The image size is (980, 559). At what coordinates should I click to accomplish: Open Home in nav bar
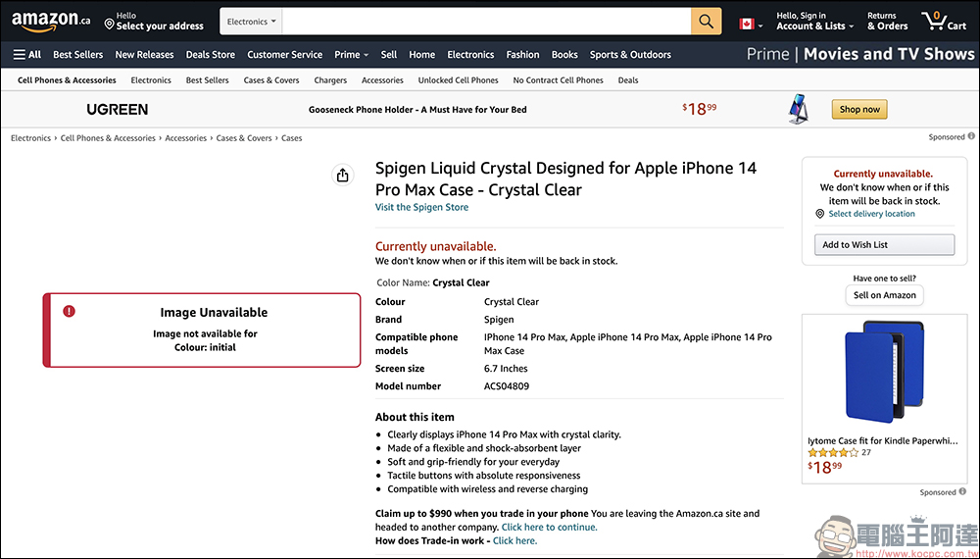421,54
